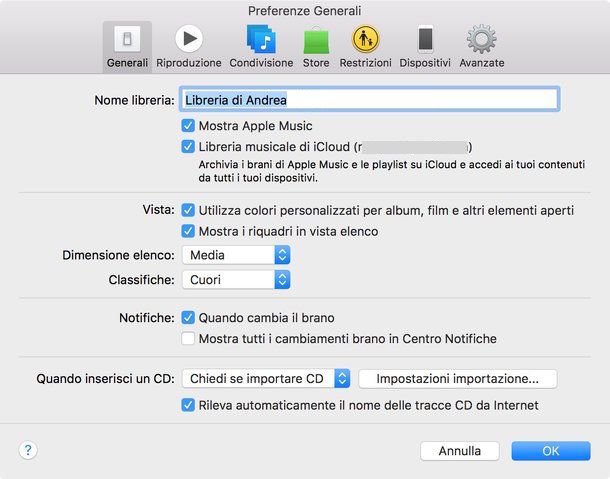Open the Chiedi se importare CD dropdown

(266, 379)
